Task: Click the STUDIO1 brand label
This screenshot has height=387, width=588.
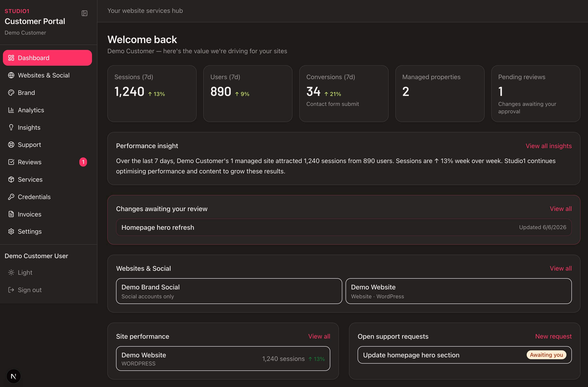Action: pos(17,11)
